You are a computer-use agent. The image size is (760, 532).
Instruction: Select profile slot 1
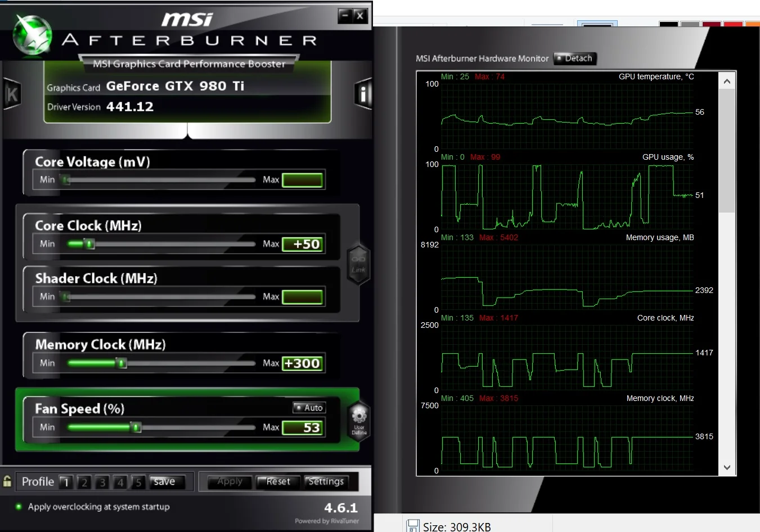66,482
